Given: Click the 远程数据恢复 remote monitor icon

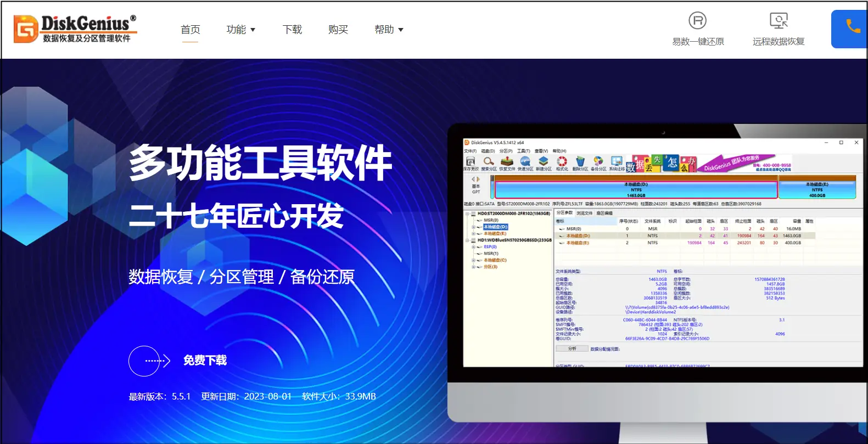Looking at the screenshot, I should coord(779,21).
